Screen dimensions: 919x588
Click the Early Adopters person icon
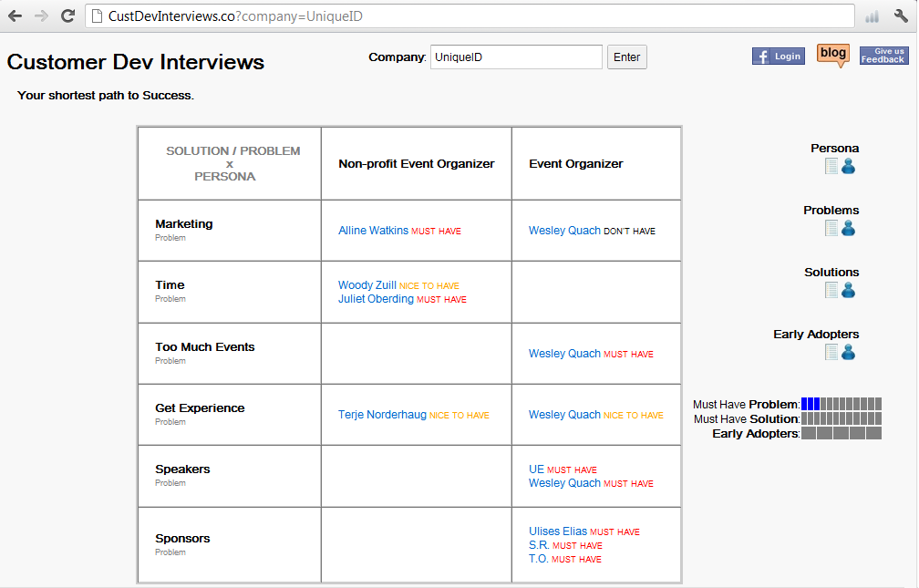coord(847,352)
